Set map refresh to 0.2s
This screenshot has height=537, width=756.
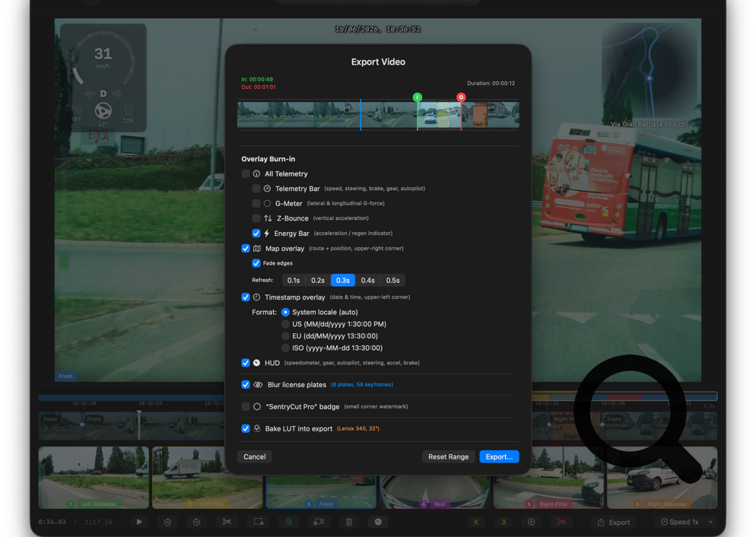click(318, 280)
